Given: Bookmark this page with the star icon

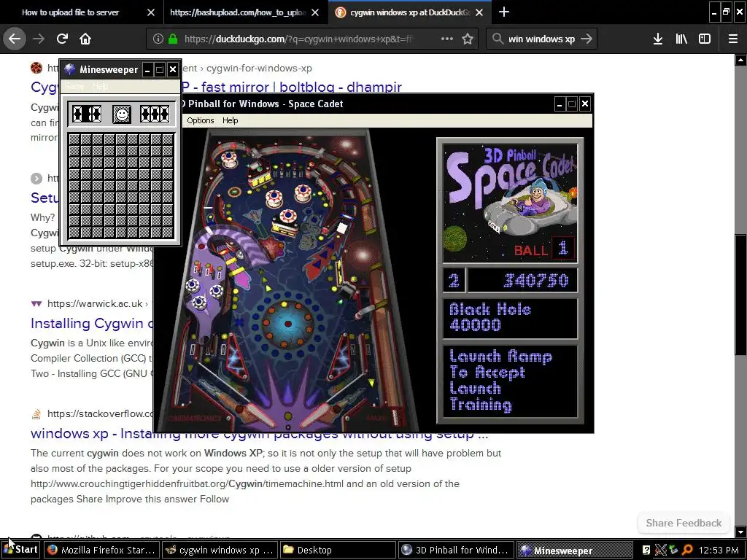Looking at the screenshot, I should coord(468,39).
